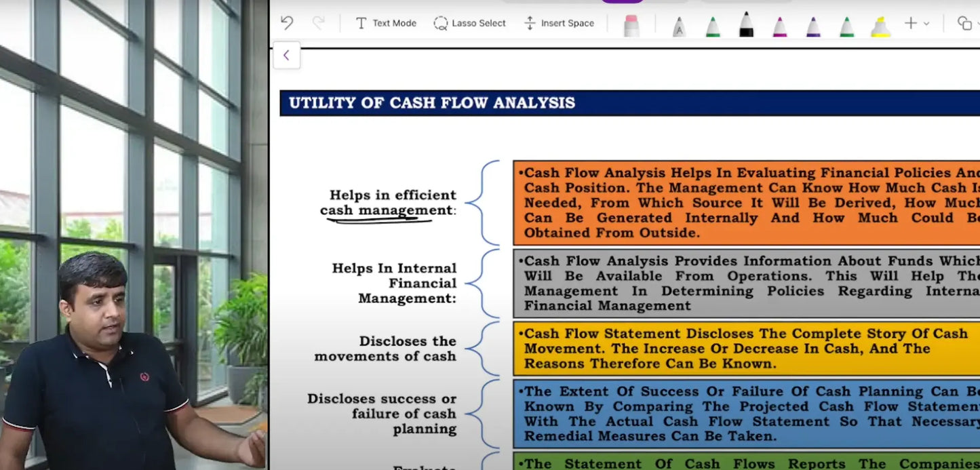Viewport: 980px width, 470px height.
Task: Pick the first green pen
Action: (x=712, y=26)
